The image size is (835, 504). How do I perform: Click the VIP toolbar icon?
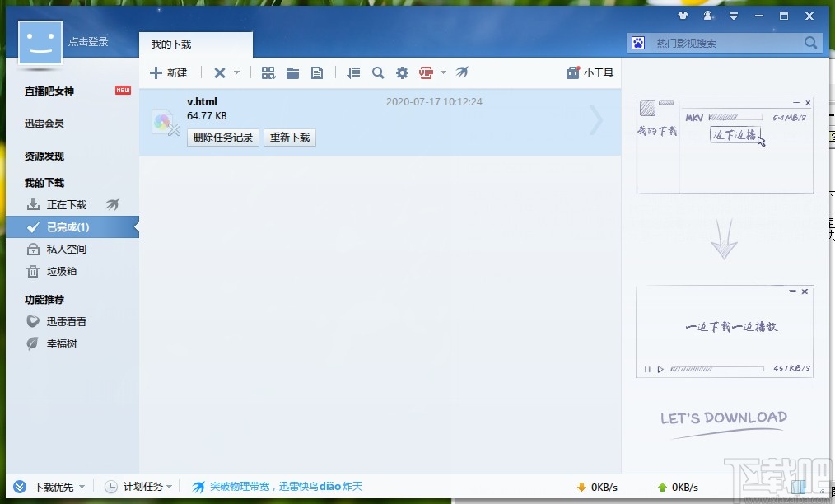[x=426, y=73]
